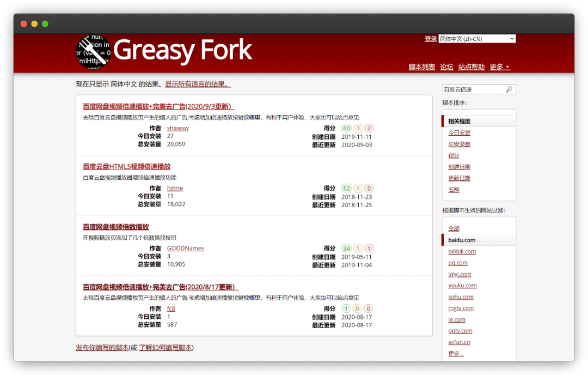
Task: Open 站点帮助 in the navigation
Action: point(471,67)
